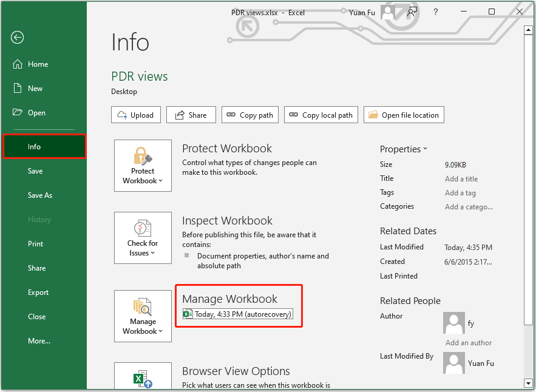
Task: Click Add a title field
Action: click(461, 179)
